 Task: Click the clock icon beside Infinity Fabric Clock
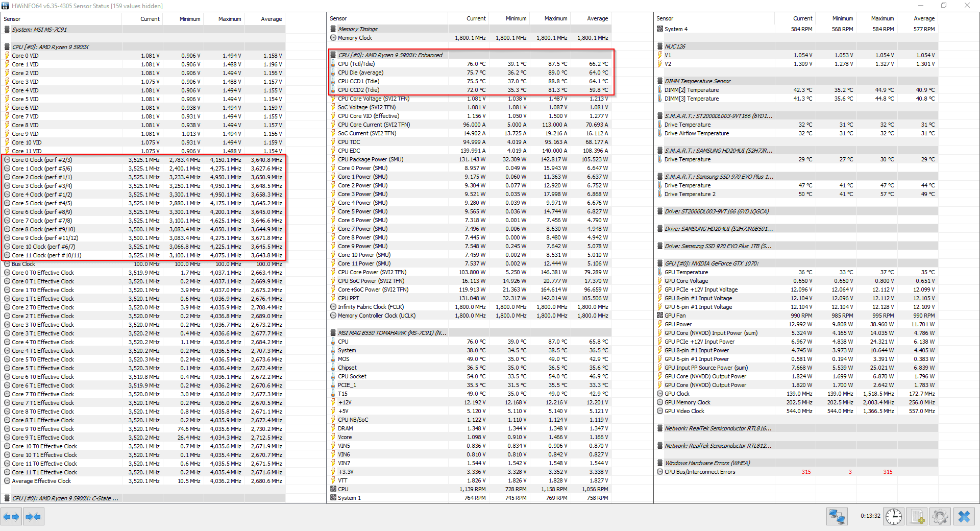pyautogui.click(x=333, y=307)
